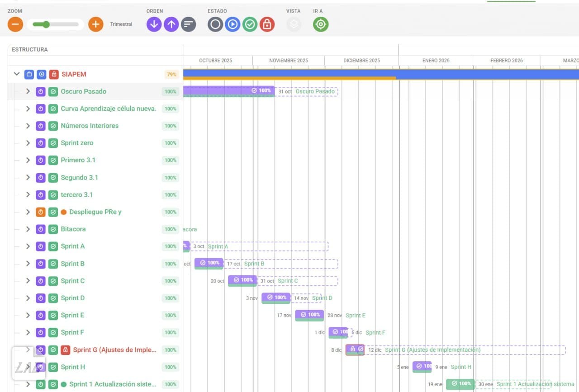Select tercero 3.1 in the Estructura list
This screenshot has height=392, width=579.
[77, 195]
